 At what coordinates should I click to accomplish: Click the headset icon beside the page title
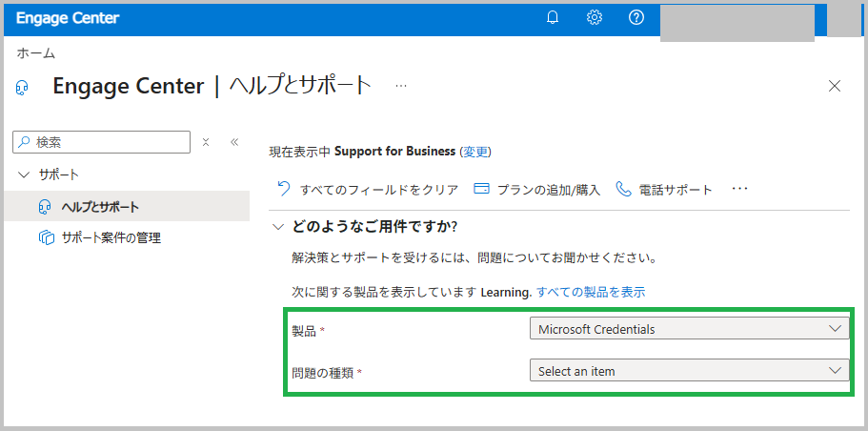22,88
